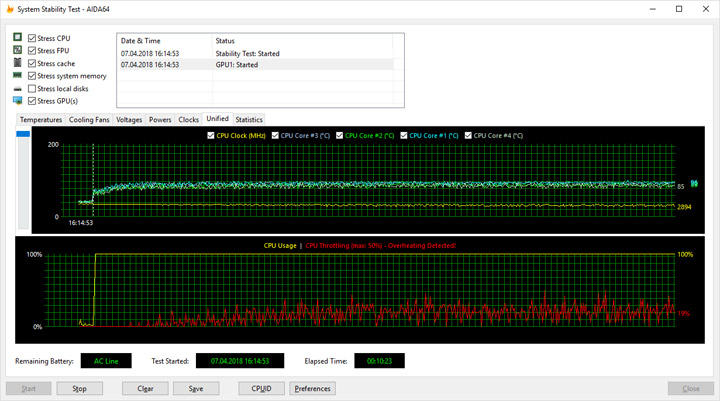Uncheck the Stress system memory checkbox
The width and height of the screenshot is (720, 401).
coord(32,76)
